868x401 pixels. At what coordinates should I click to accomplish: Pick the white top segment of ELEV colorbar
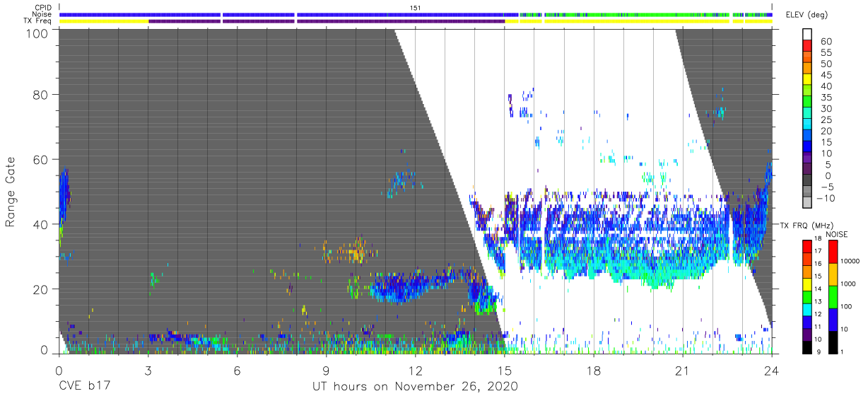tap(809, 34)
